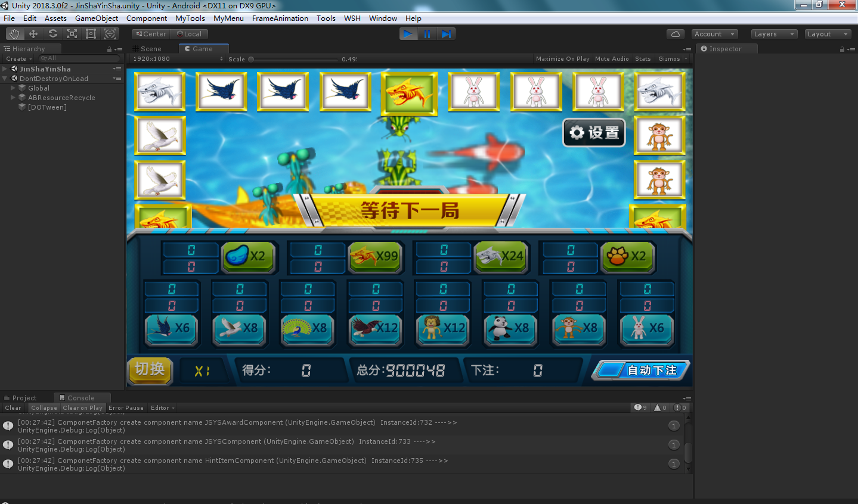Viewport: 858px width, 504px height.
Task: Select the Rotate tool
Action: [52, 33]
